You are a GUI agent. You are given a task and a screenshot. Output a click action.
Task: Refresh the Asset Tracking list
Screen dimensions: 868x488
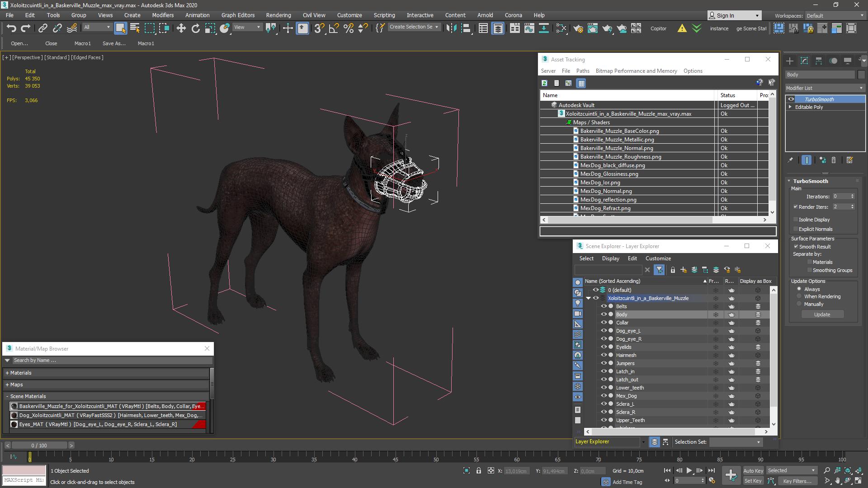tap(545, 83)
